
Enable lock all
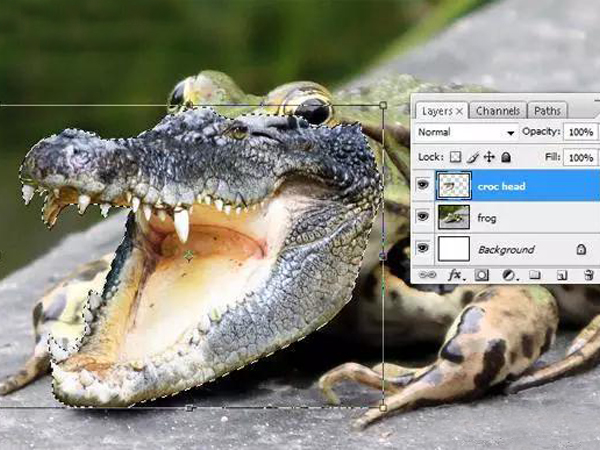tap(506, 157)
